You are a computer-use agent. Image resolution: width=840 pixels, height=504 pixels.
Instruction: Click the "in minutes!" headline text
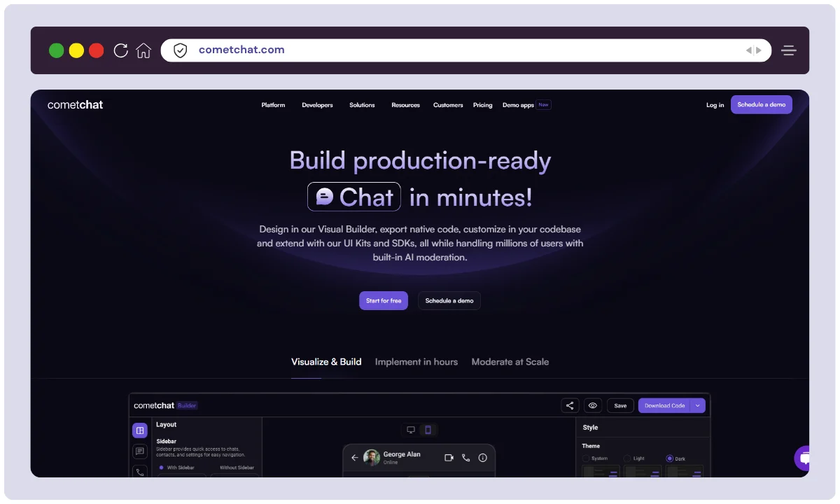pyautogui.click(x=470, y=197)
